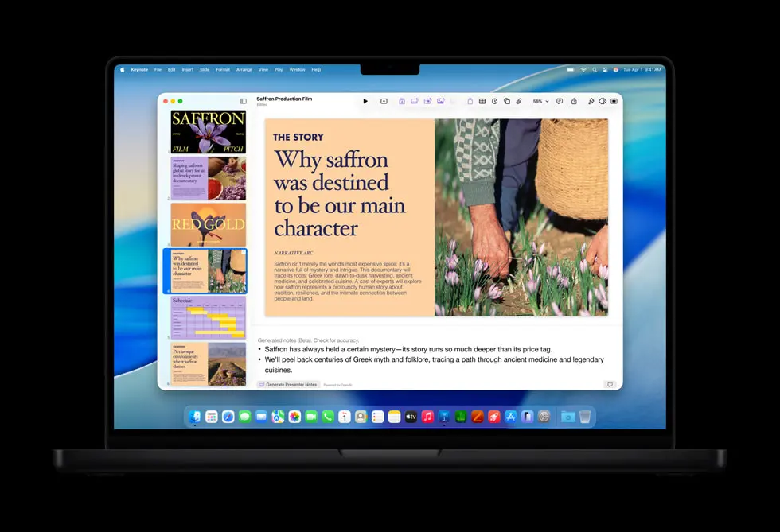780x532 pixels.
Task: Open the Animate inspector
Action: (603, 101)
